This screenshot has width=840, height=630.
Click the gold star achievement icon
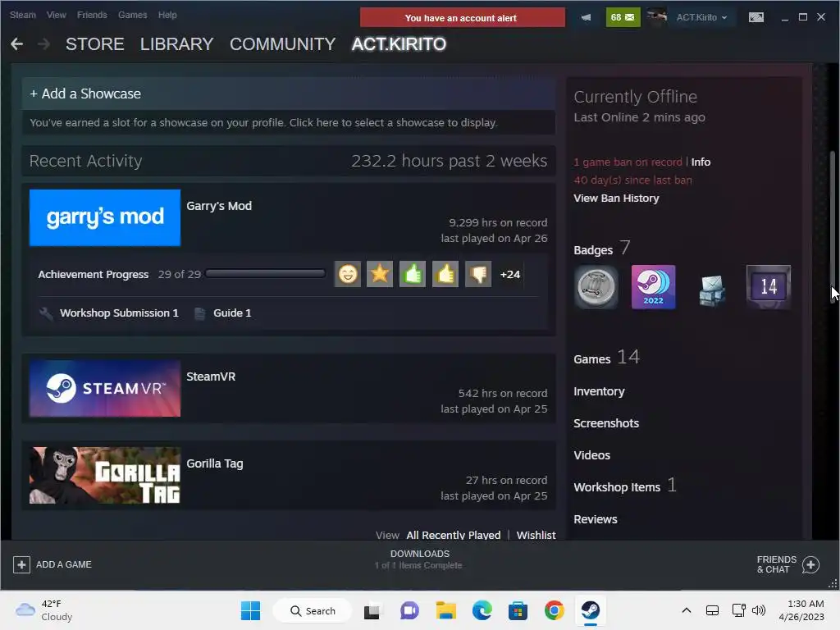(x=380, y=274)
